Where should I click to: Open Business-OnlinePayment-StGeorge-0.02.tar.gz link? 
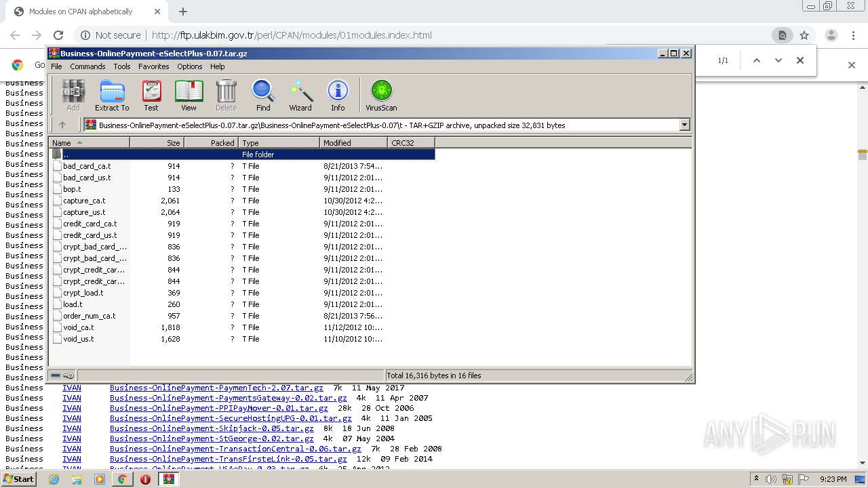(212, 439)
